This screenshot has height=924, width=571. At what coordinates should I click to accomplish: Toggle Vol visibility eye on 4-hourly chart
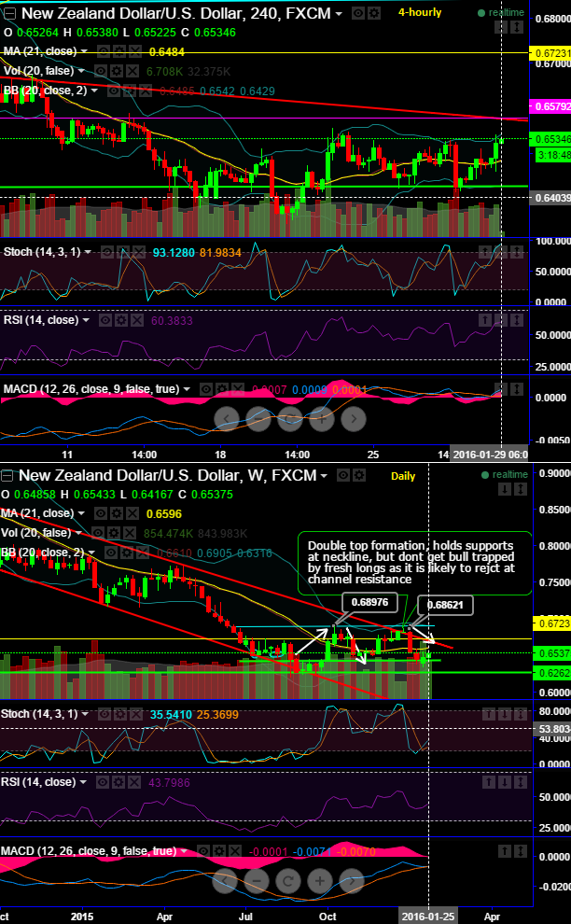click(x=100, y=71)
